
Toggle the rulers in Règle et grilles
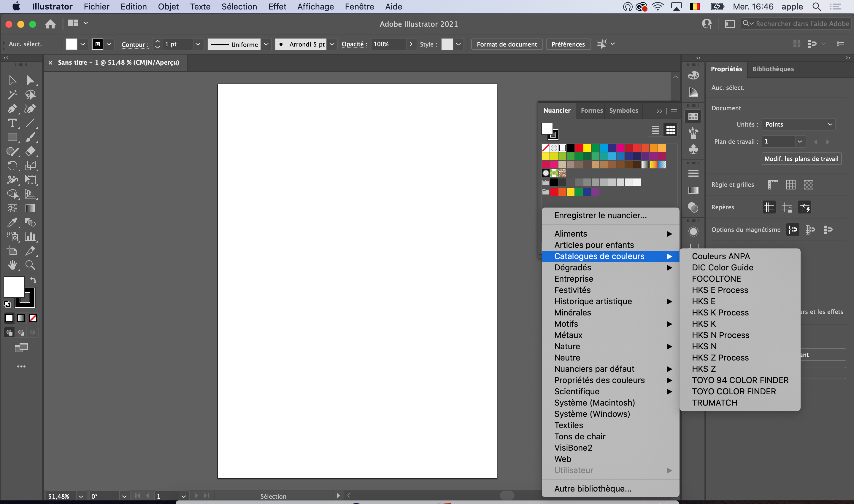(x=772, y=184)
